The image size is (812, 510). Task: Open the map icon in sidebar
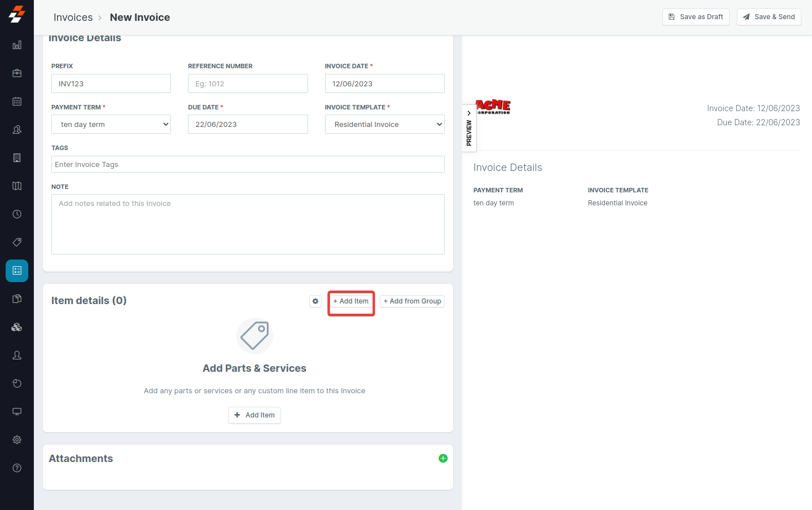pos(17,186)
